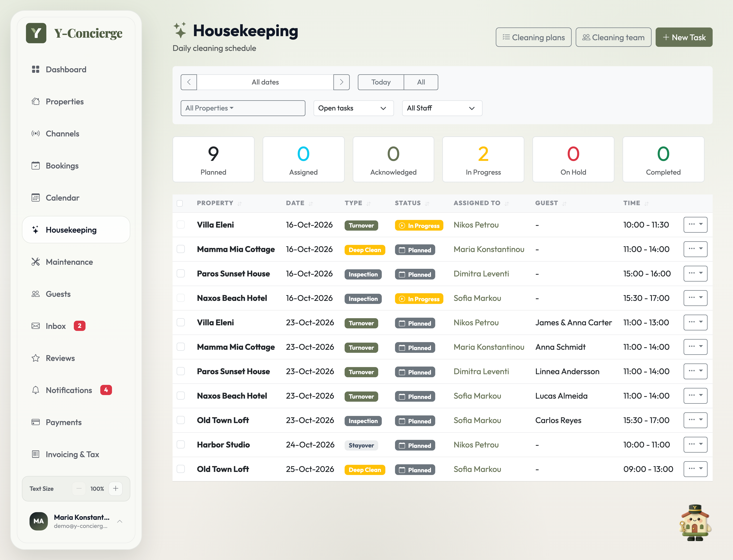Image resolution: width=733 pixels, height=560 pixels.
Task: Click the Y-Concierge logo icon
Action: [36, 33]
